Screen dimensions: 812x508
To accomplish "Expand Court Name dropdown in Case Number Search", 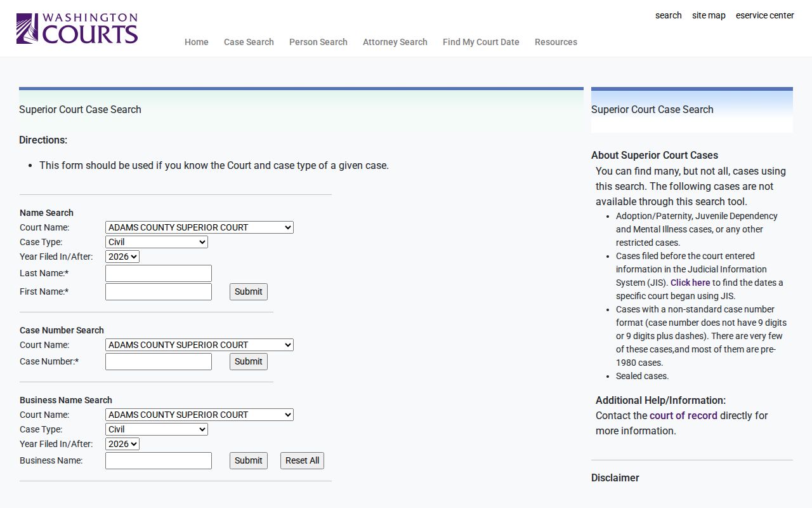I will pyautogui.click(x=199, y=345).
